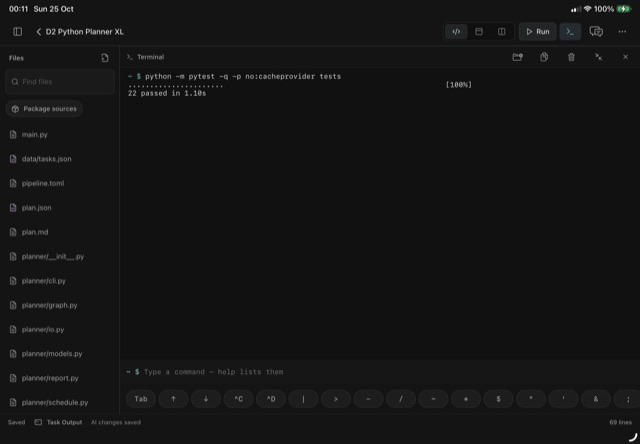Screen dimensions: 640x444
Task: Open the more options ellipsis menu
Action: pos(622,32)
